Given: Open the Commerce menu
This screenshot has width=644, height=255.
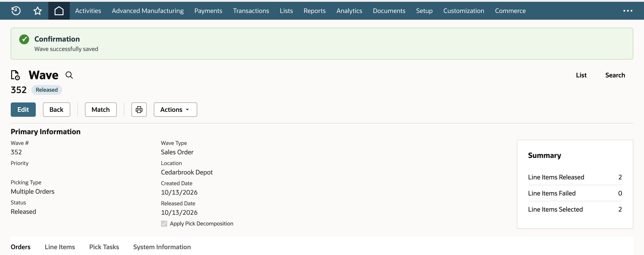Looking at the screenshot, I should pyautogui.click(x=510, y=11).
